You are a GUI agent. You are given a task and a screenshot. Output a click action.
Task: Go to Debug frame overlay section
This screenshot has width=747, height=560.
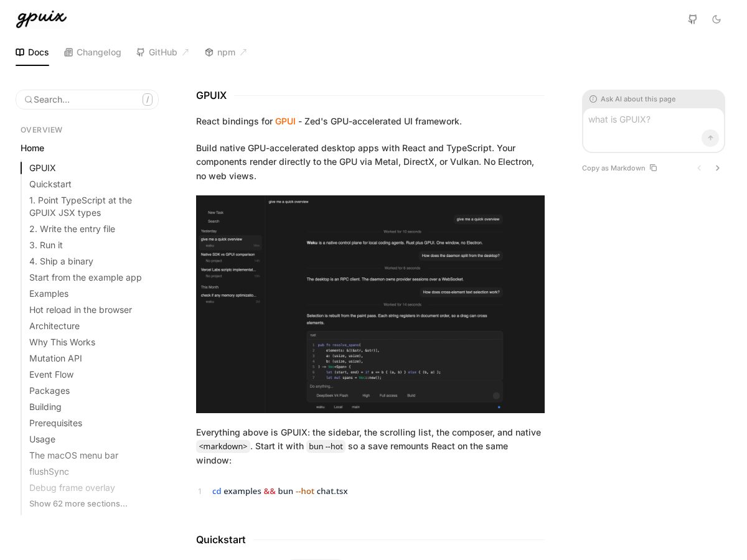click(72, 488)
